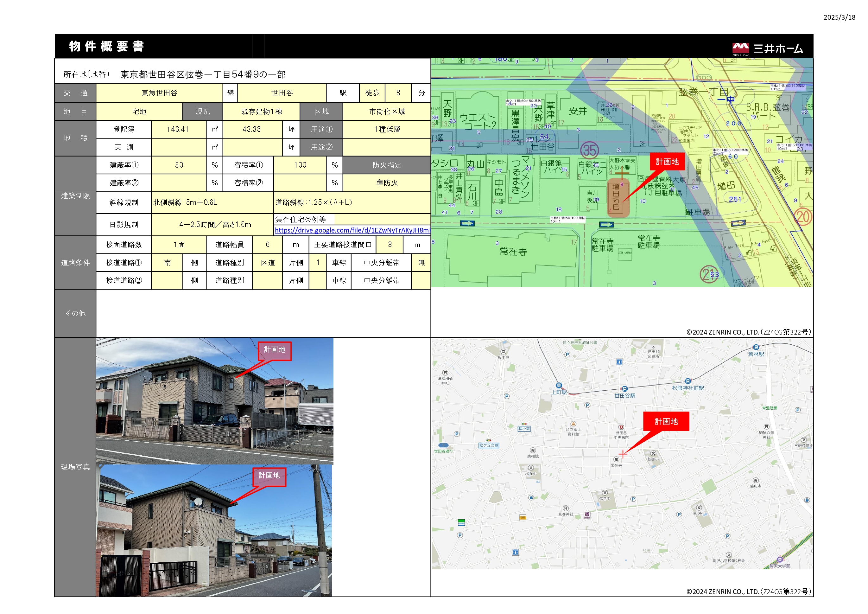Image resolution: width=868 pixels, height=614 pixels.
Task: Select the 道路幅員 value 6
Action: (x=267, y=245)
